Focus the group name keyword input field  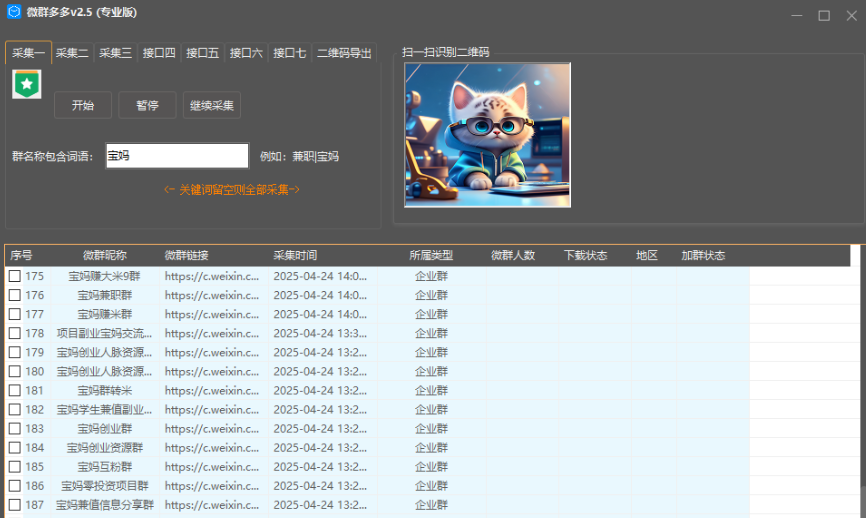coord(177,156)
